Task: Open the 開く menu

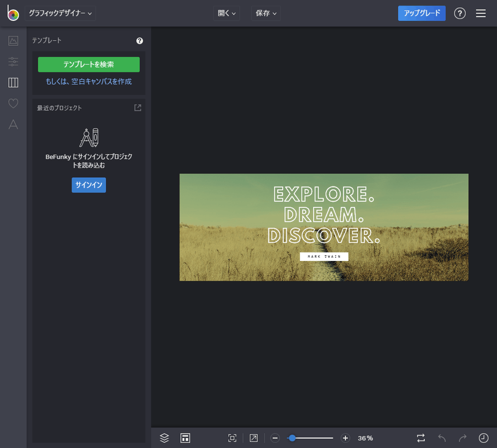Action: [226, 13]
